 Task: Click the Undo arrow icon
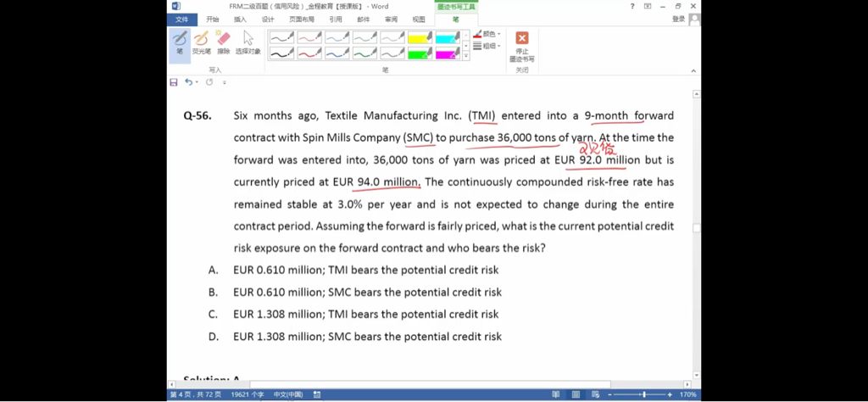tap(189, 82)
